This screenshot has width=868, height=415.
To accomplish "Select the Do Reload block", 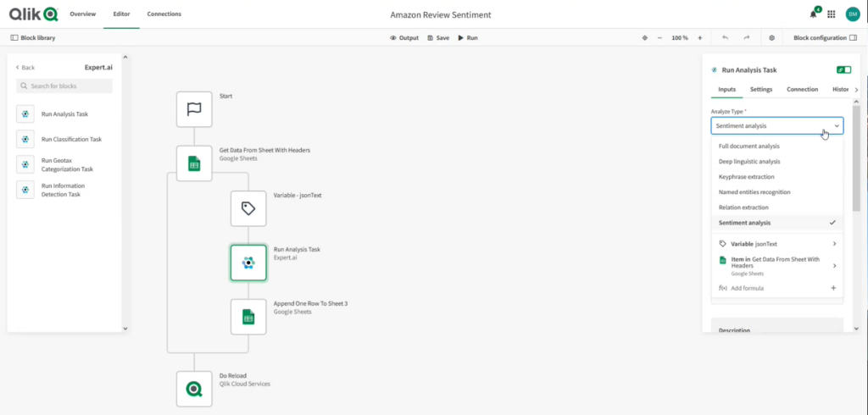I will point(194,389).
